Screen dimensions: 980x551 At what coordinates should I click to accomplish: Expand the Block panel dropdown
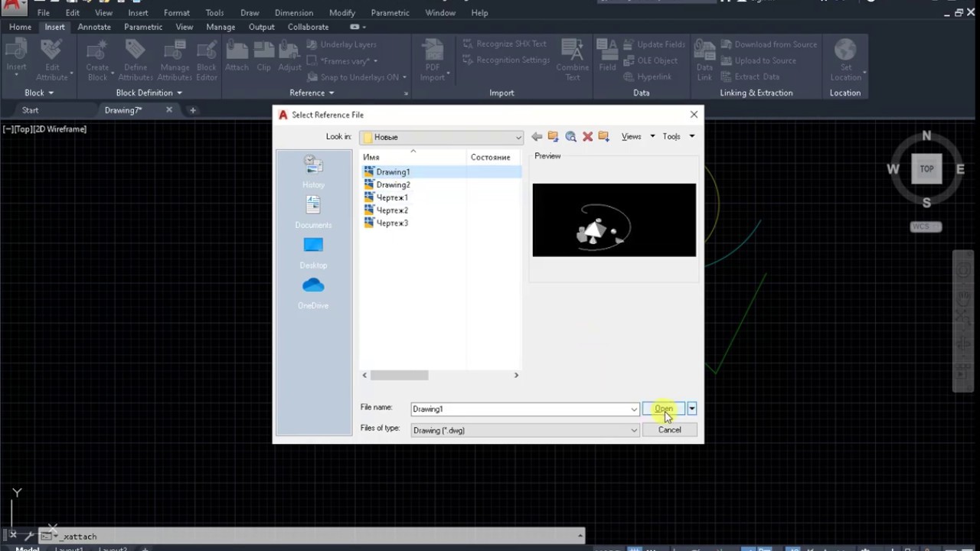coord(39,93)
